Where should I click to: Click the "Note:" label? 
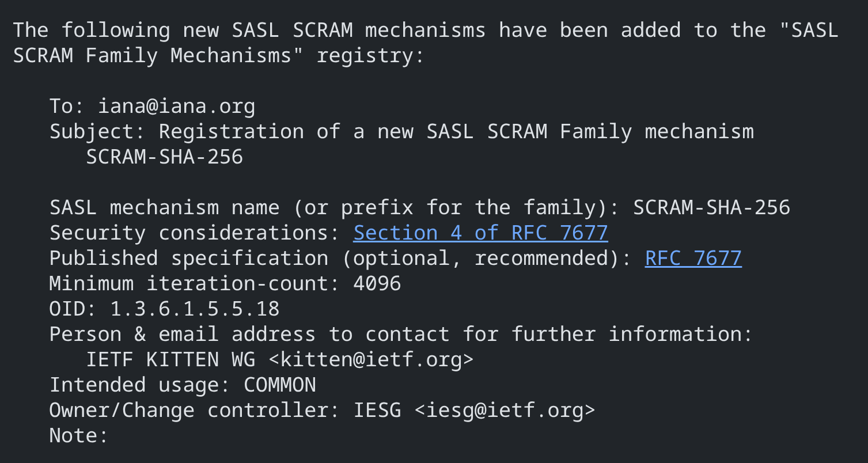coord(79,435)
